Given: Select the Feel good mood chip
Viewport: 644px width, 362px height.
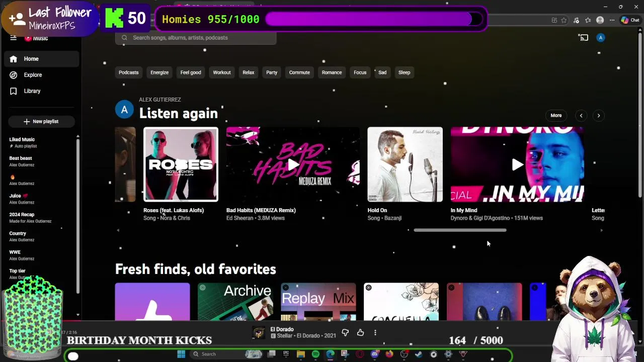Looking at the screenshot, I should [x=191, y=72].
